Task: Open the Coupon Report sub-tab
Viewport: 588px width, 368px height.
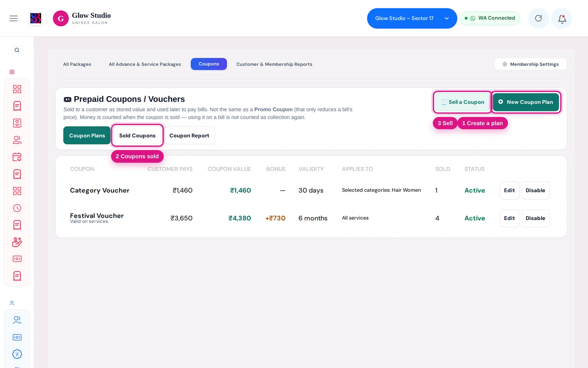Action: pos(189,135)
